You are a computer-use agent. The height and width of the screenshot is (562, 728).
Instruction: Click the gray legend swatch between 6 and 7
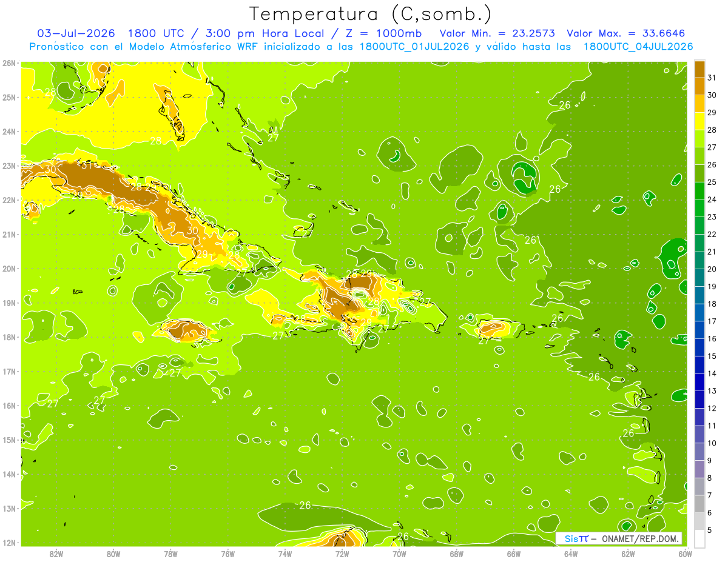click(699, 504)
